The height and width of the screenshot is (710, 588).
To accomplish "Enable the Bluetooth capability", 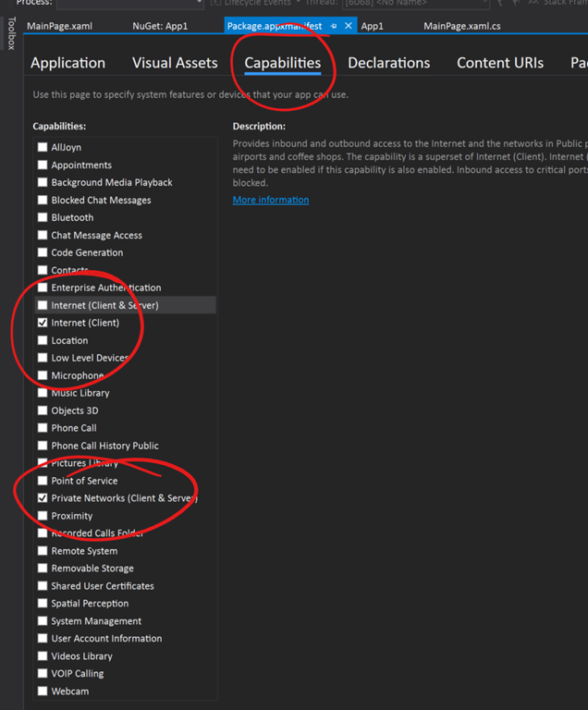I will click(x=43, y=217).
